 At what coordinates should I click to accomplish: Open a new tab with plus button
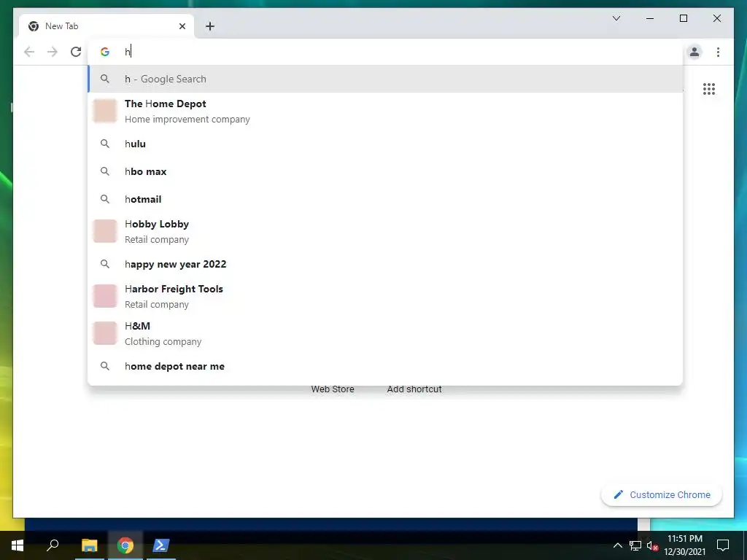(210, 26)
